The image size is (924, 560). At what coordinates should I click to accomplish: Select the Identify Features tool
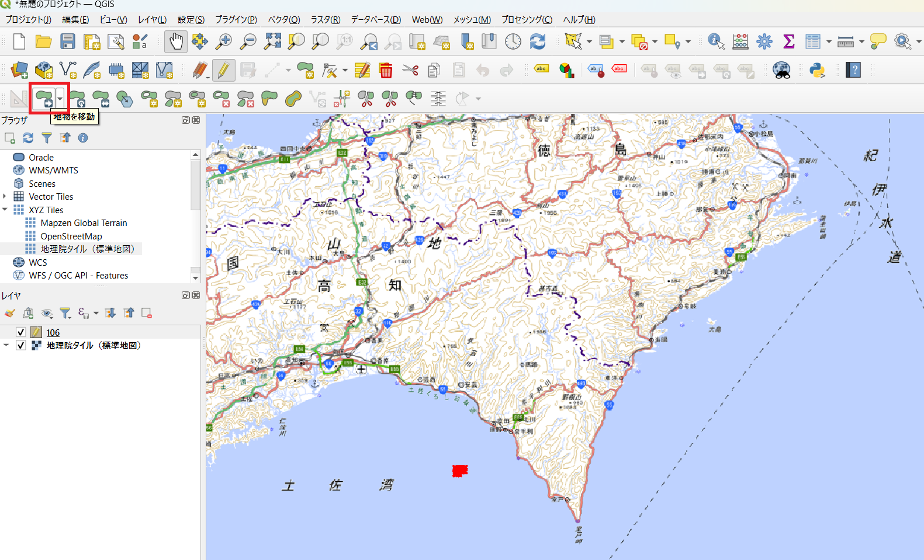coord(716,41)
